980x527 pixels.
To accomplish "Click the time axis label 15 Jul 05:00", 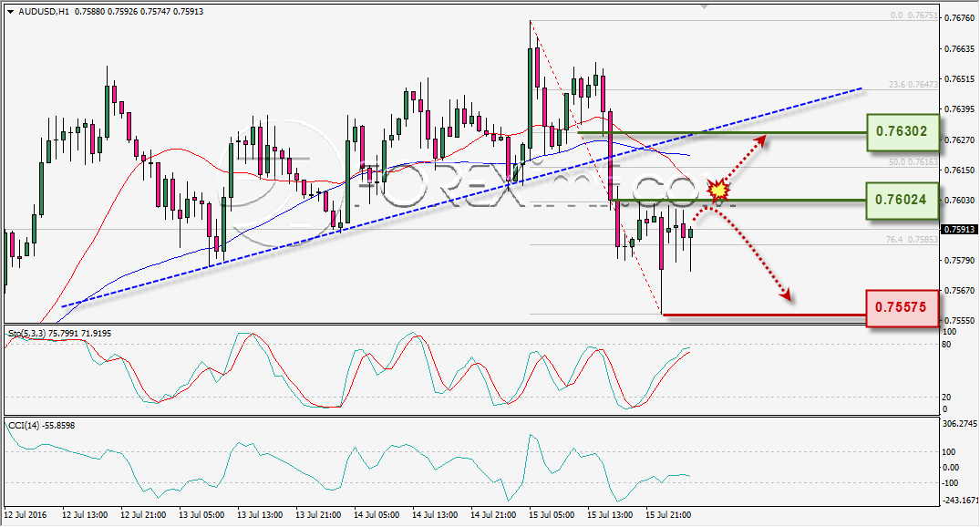I will 552,515.
